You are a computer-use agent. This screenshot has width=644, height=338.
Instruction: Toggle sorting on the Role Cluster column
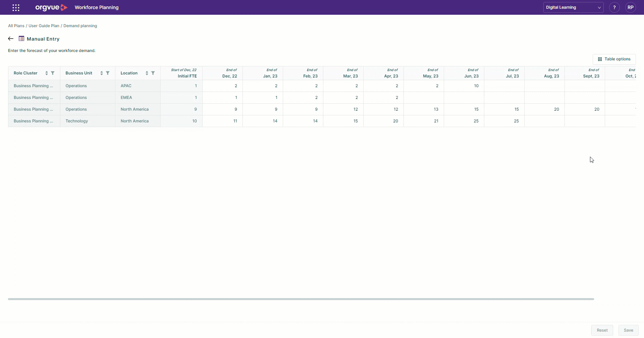pyautogui.click(x=47, y=73)
